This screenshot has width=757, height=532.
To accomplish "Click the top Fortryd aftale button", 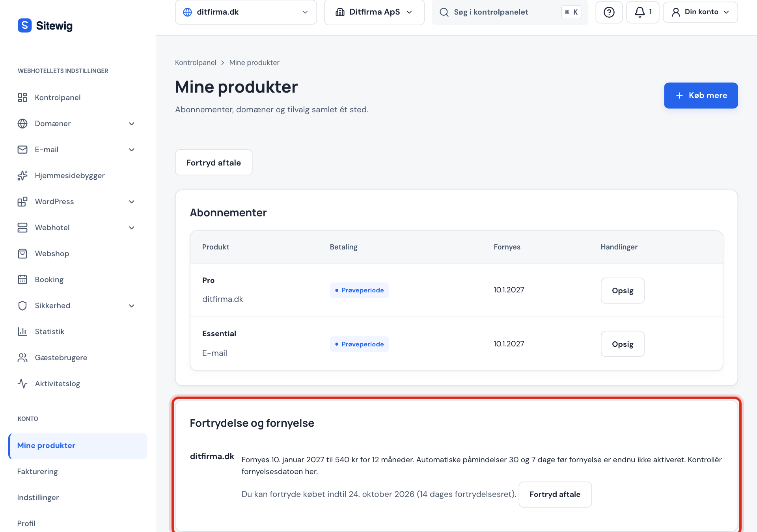I will click(x=214, y=162).
